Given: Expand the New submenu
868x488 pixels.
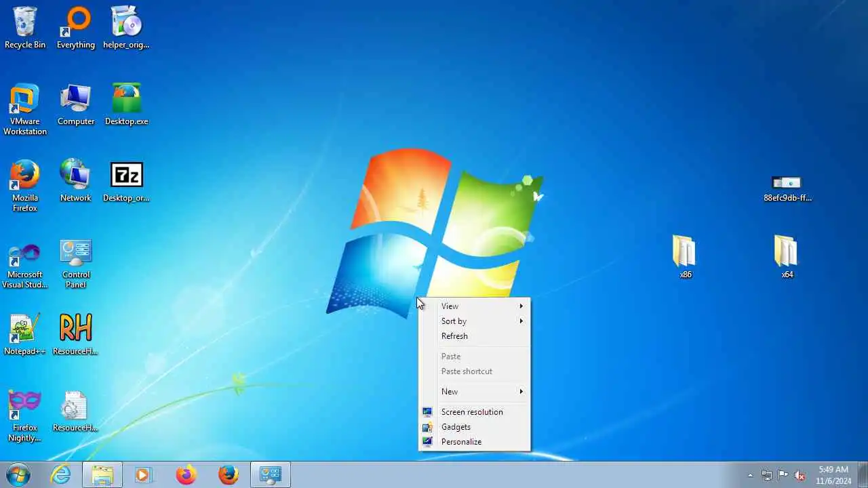Looking at the screenshot, I should click(x=474, y=392).
